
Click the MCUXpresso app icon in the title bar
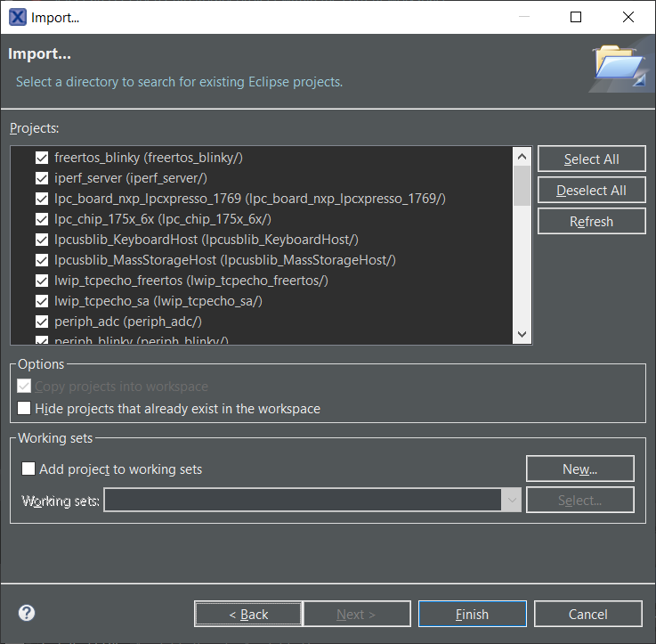click(x=18, y=17)
